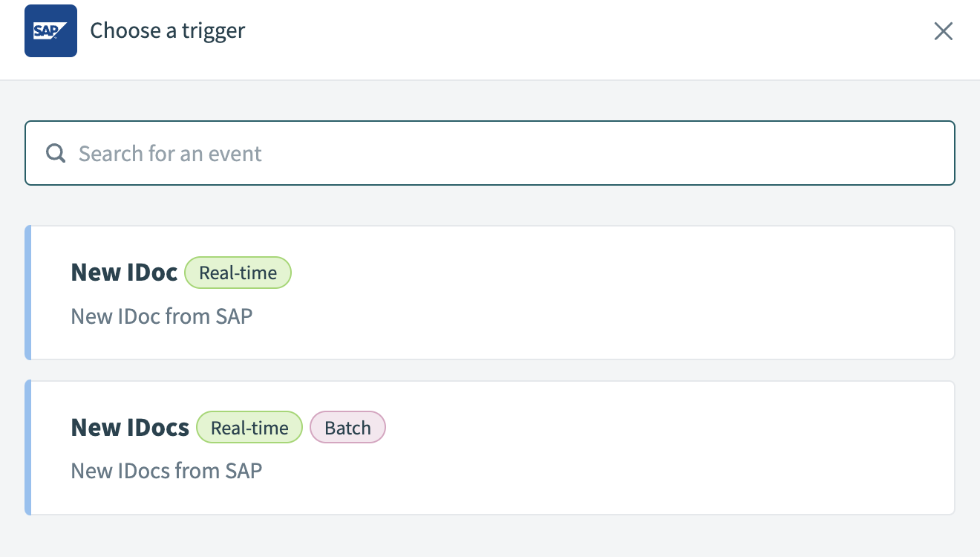Viewport: 980px width, 557px height.
Task: Focus the Search for an event field
Action: tap(490, 153)
